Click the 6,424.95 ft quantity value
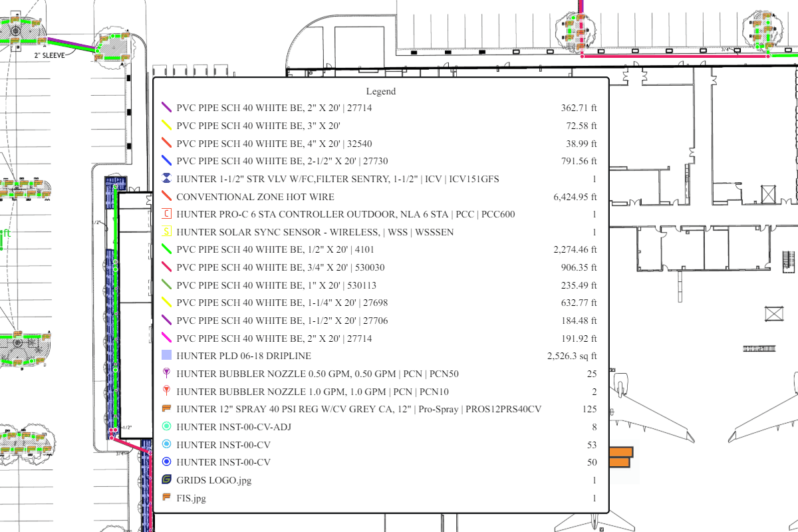Screen dimensions: 798x532 [576, 196]
